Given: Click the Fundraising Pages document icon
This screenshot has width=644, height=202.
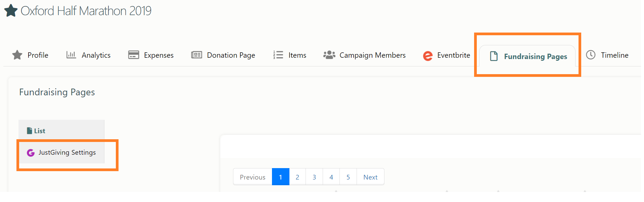Looking at the screenshot, I should (494, 56).
